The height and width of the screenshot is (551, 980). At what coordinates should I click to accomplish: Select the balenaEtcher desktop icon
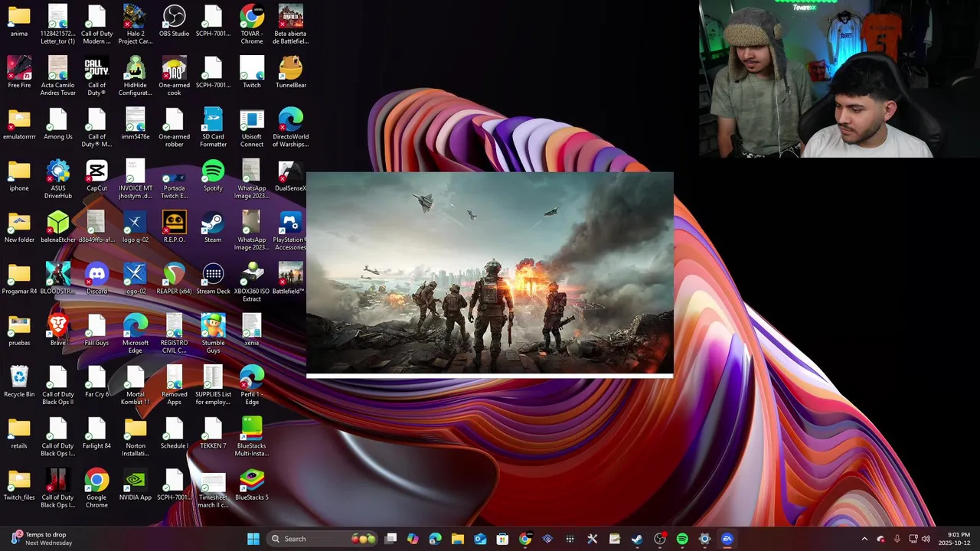point(58,227)
